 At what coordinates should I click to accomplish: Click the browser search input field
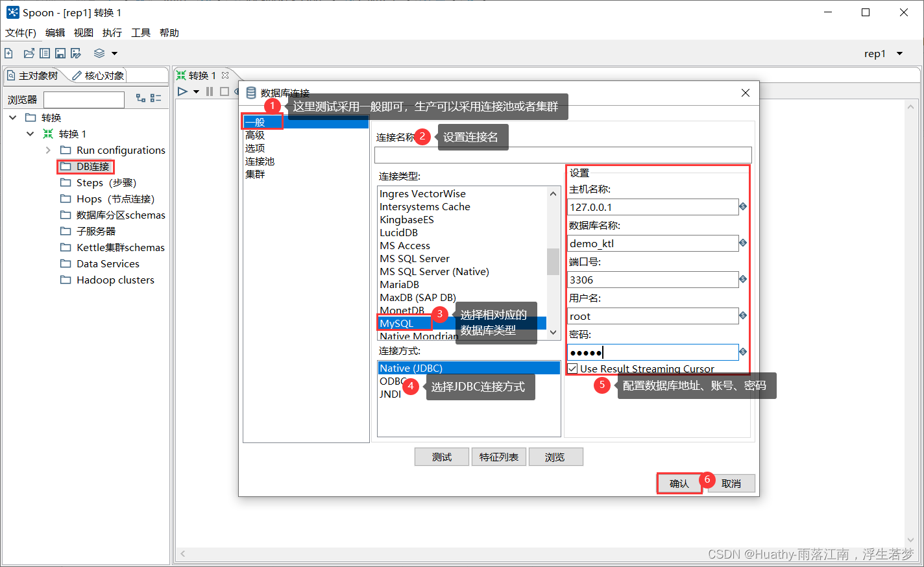point(84,99)
